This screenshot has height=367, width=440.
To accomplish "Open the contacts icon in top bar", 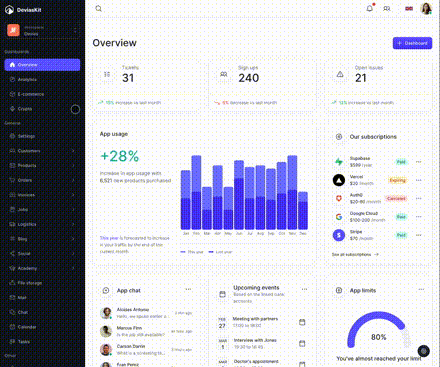I will pyautogui.click(x=387, y=8).
